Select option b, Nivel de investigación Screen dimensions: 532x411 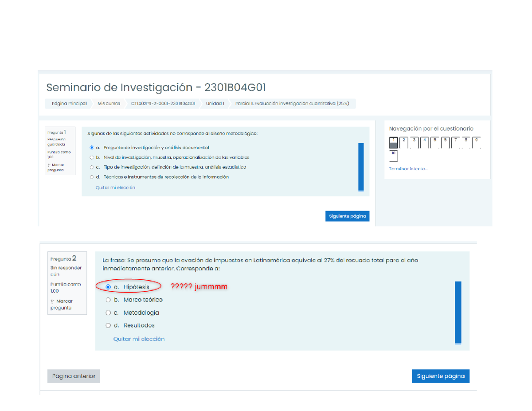(92, 157)
